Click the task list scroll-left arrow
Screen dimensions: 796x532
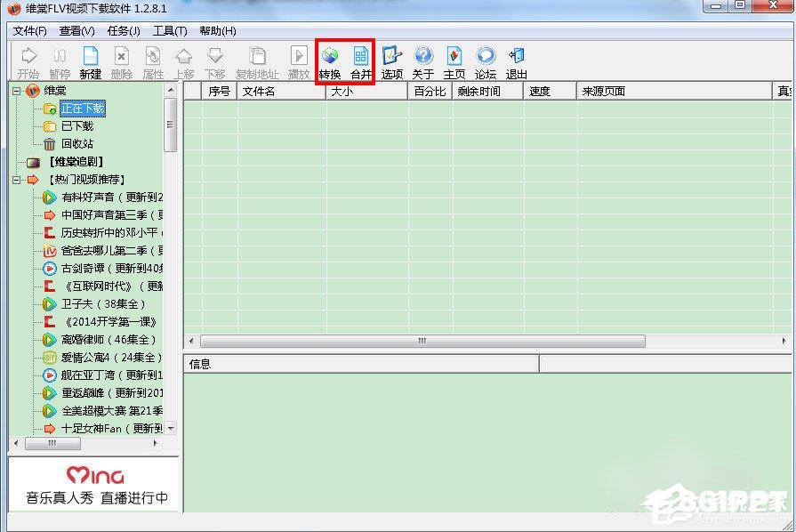191,341
